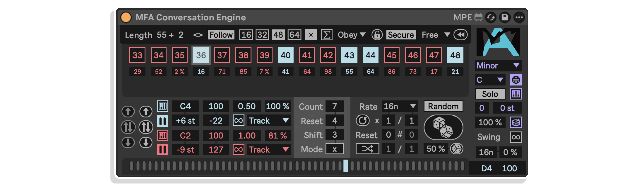Click the hot-swap preset circular arrows icon
Screen dimensions: 644x185
click(491, 17)
